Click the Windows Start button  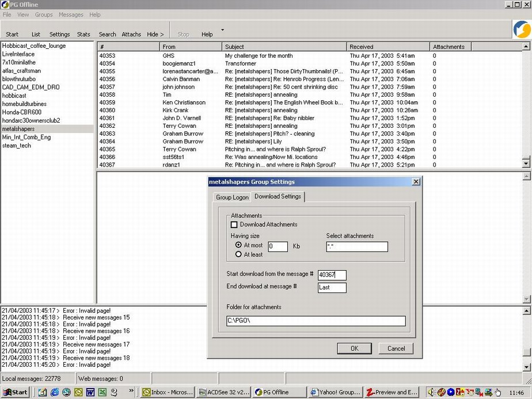16,392
